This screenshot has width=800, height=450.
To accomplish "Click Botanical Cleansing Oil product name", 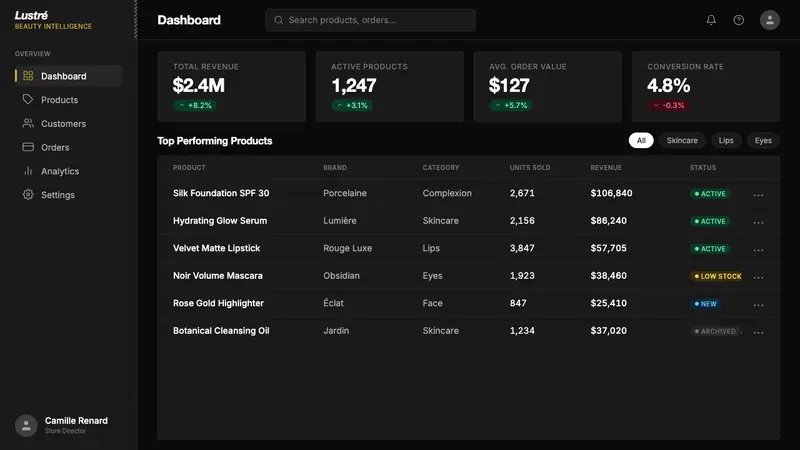I will (221, 331).
